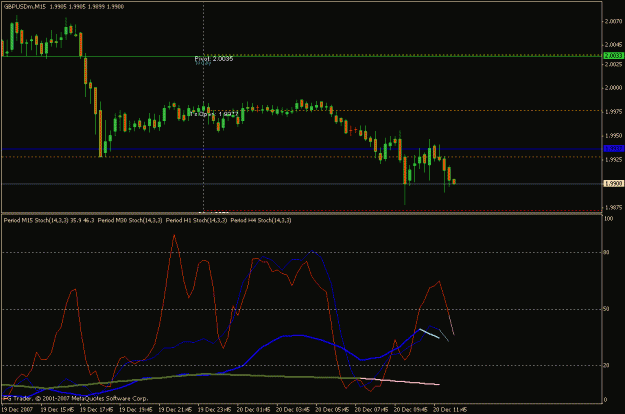Image resolution: width=625 pixels, height=414 pixels.
Task: Click the "20 Dec 03:45" time label
Action: tap(293, 409)
